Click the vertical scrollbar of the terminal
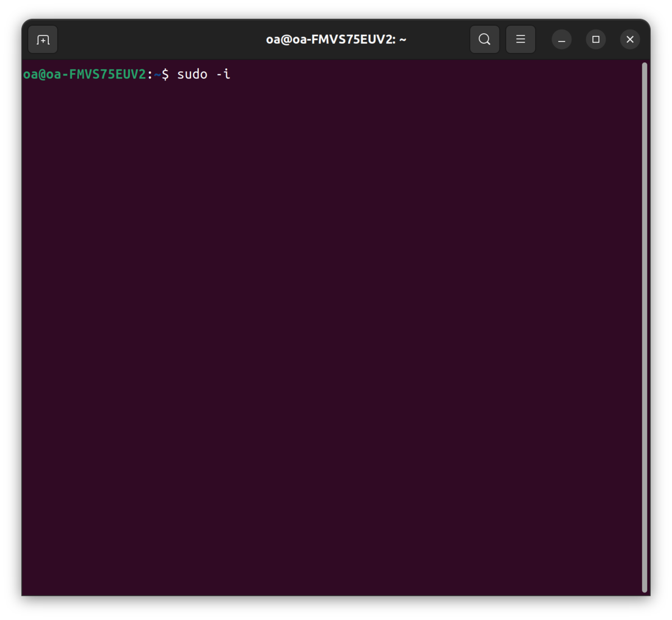The image size is (672, 620). 645,327
